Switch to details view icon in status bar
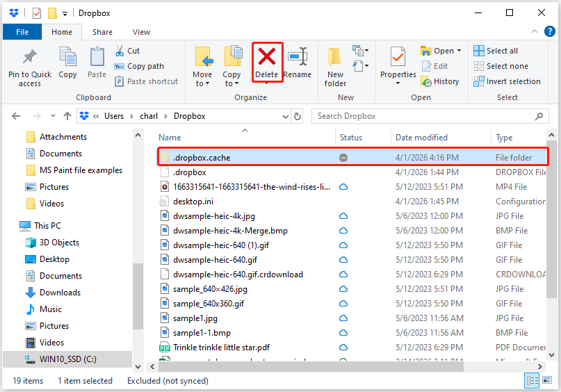Image resolution: width=561 pixels, height=392 pixels. click(532, 381)
